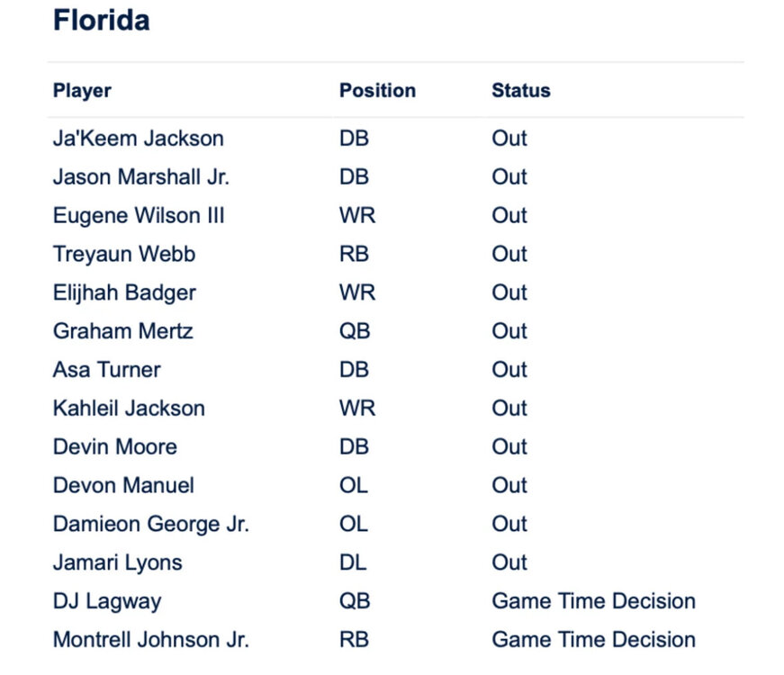Click Montrell Johnson Jr.'s name
Screen dimensions: 784x675
(x=150, y=640)
